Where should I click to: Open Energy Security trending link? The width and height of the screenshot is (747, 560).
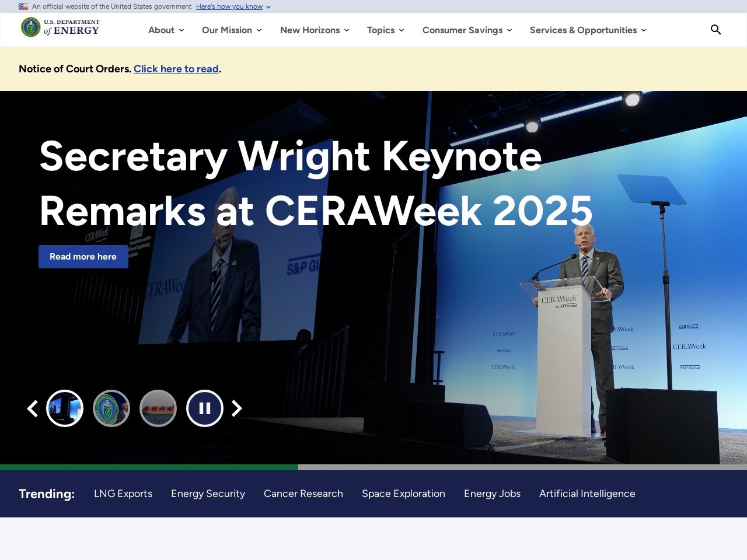[x=208, y=494]
